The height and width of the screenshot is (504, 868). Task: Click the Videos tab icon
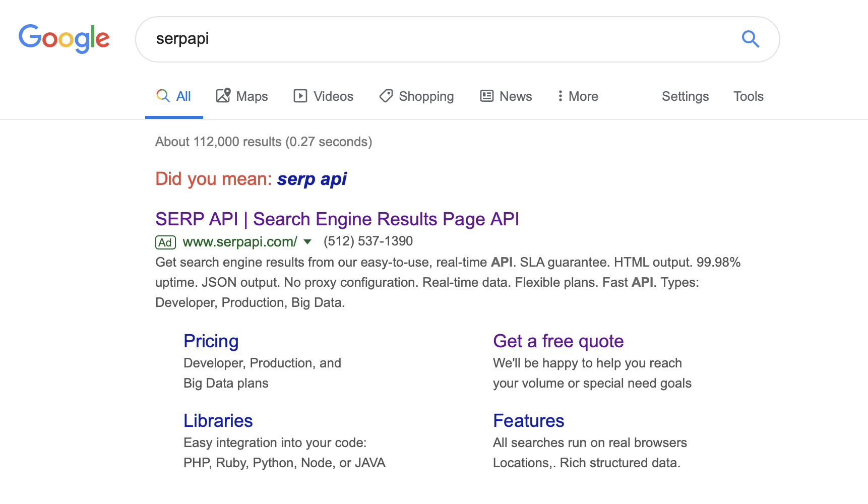(299, 96)
